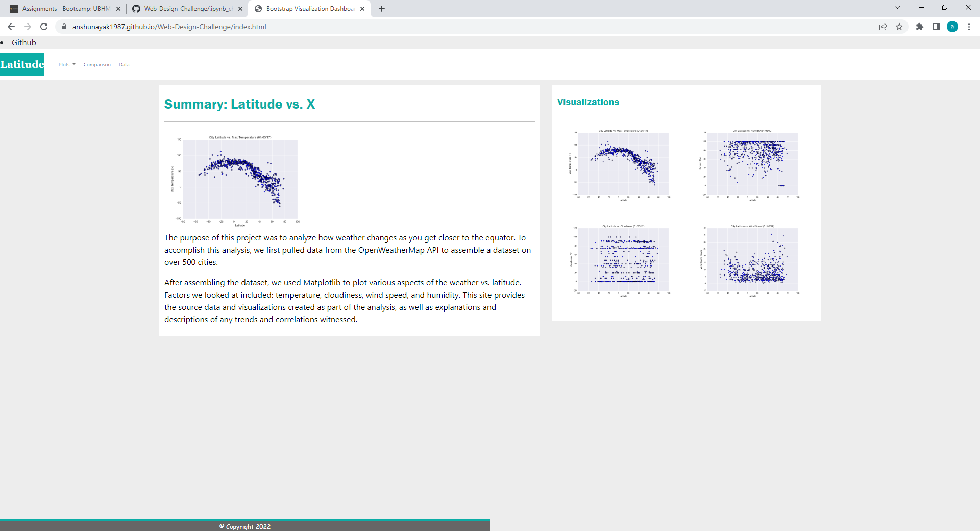980x531 pixels.
Task: Close the Assignments Bootcamp tab
Action: click(118, 9)
